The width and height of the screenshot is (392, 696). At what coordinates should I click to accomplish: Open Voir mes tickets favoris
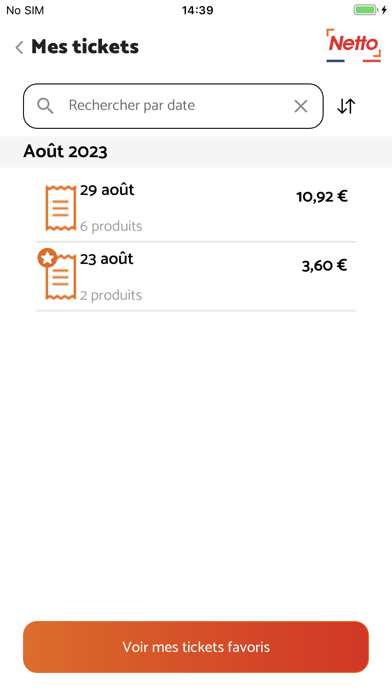point(196,647)
